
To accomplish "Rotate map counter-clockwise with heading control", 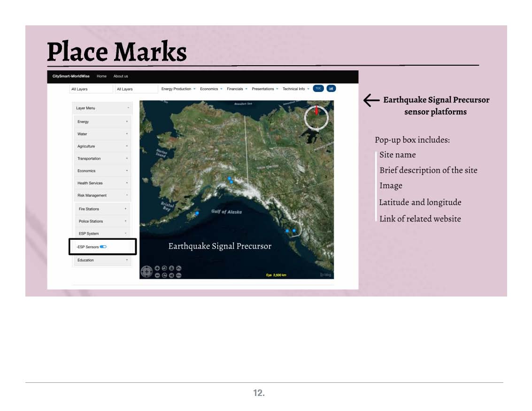I will (x=165, y=268).
